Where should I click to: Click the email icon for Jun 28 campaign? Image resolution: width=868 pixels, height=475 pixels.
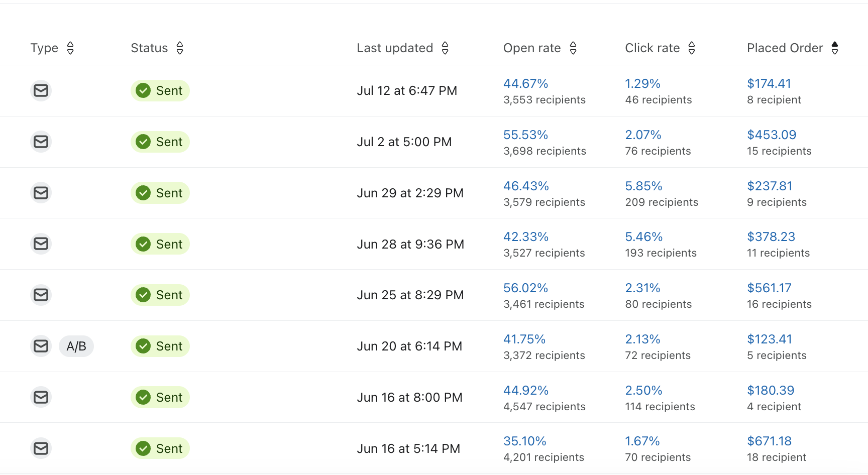[x=41, y=244]
